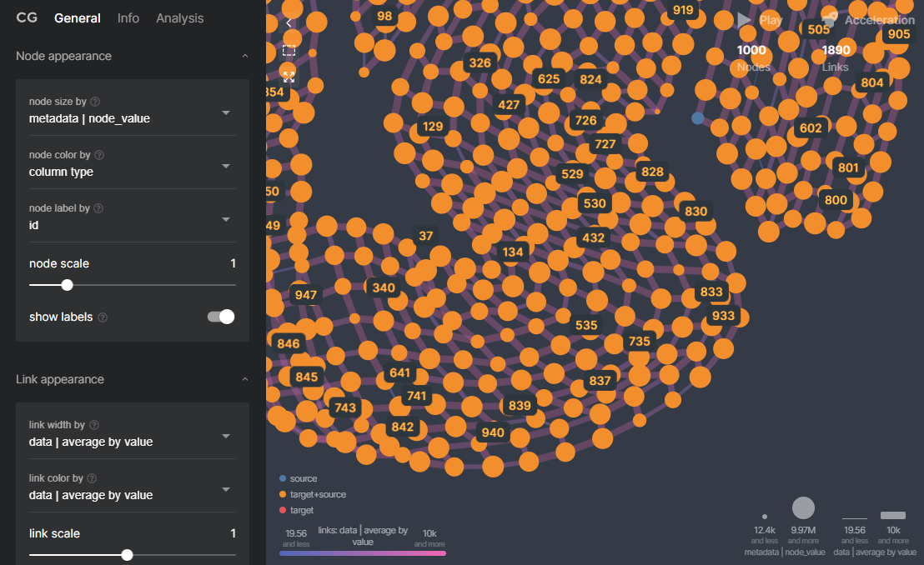Click the help icon beside node size by
The height and width of the screenshot is (565, 924).
[95, 102]
